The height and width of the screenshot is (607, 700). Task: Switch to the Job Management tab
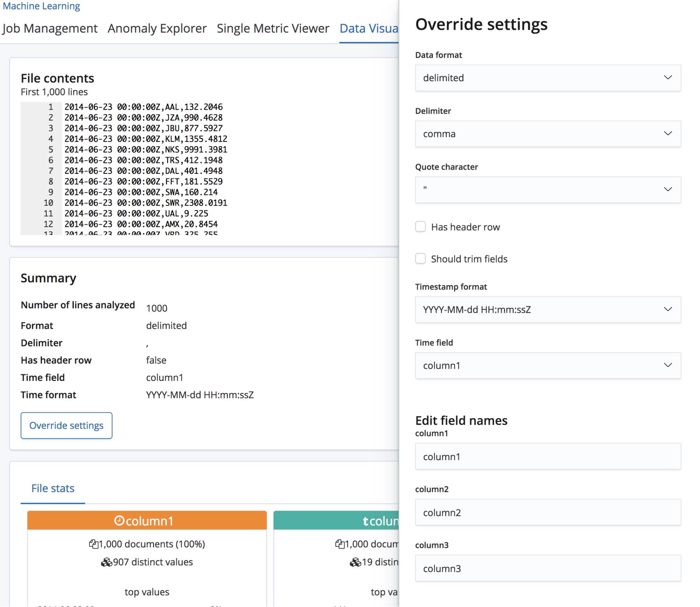pyautogui.click(x=50, y=28)
